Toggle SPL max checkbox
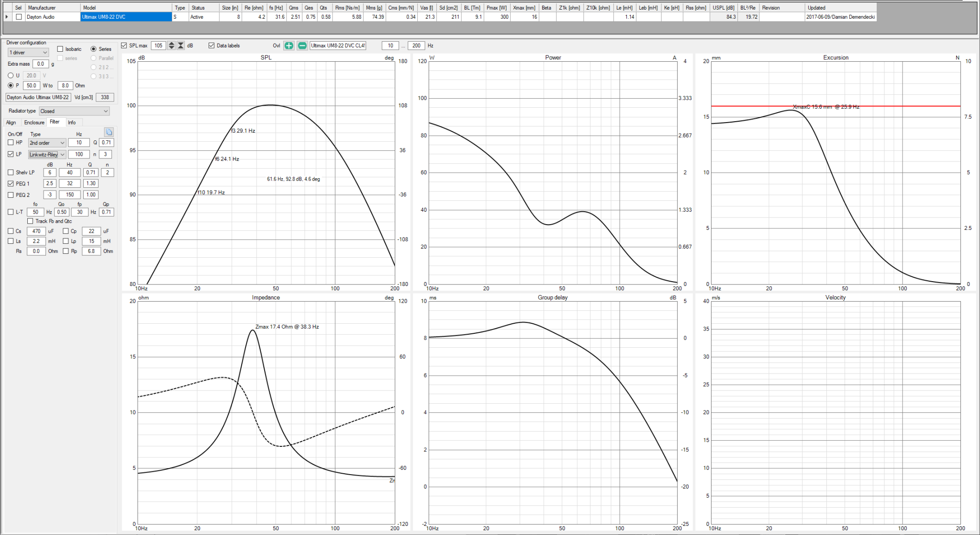 124,46
